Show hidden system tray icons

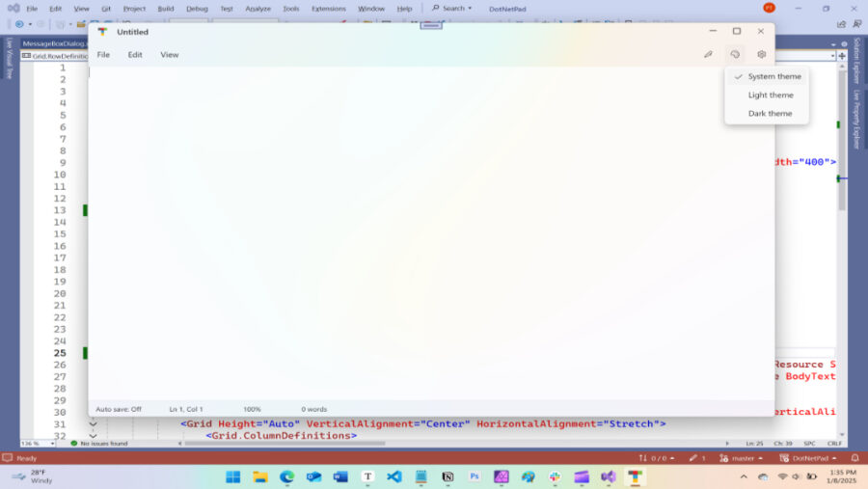click(x=744, y=476)
